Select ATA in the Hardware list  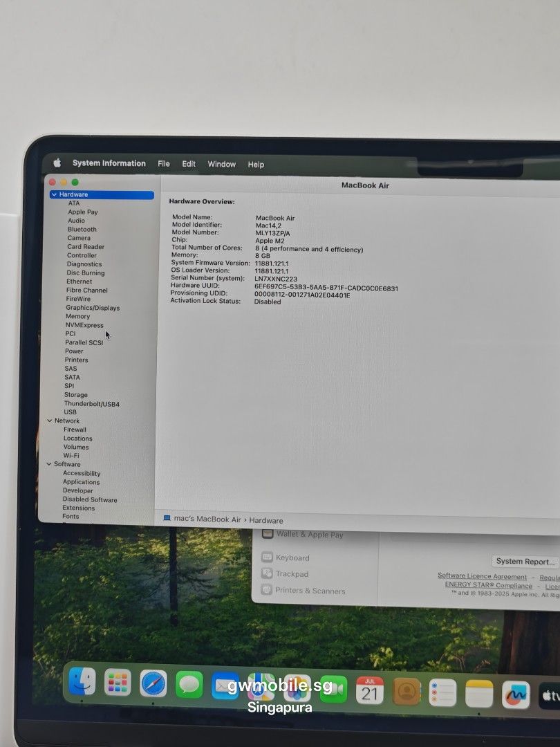coord(74,203)
